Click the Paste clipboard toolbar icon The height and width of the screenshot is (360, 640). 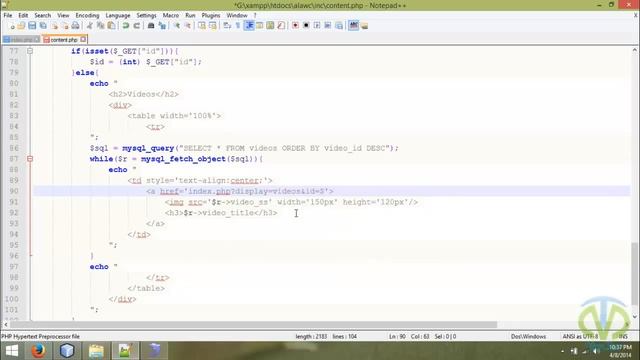coord(111,26)
